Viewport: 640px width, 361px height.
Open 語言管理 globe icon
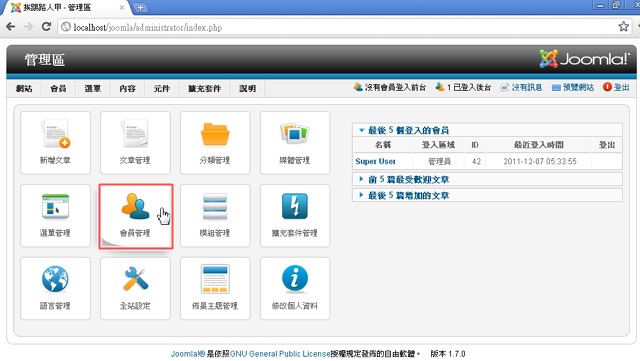coord(55,288)
